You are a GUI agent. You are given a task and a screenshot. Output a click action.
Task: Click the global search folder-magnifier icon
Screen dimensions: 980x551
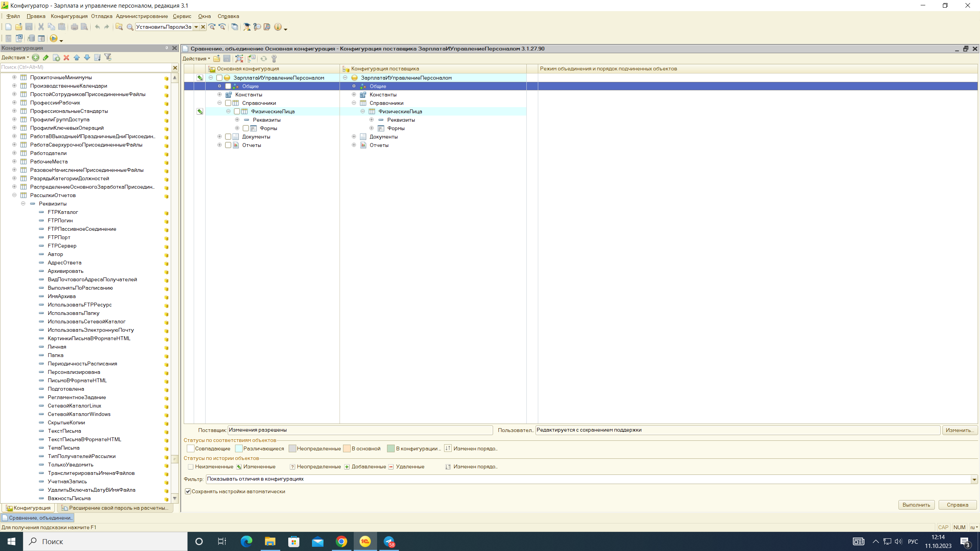coord(119,27)
